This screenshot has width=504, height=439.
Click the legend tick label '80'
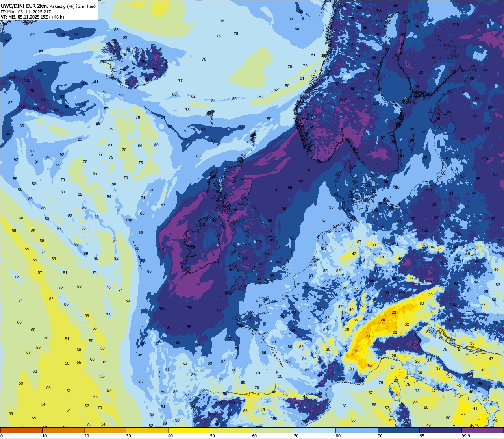[x=338, y=436]
